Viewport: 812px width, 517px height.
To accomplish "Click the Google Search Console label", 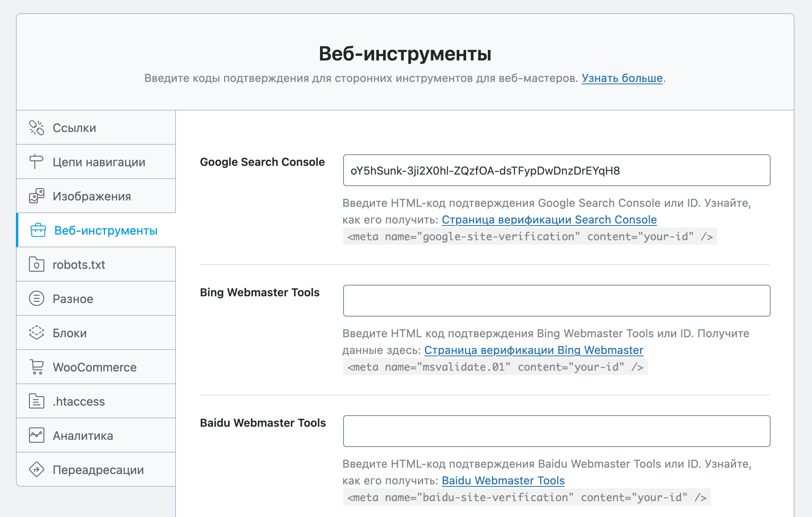I will coord(262,162).
